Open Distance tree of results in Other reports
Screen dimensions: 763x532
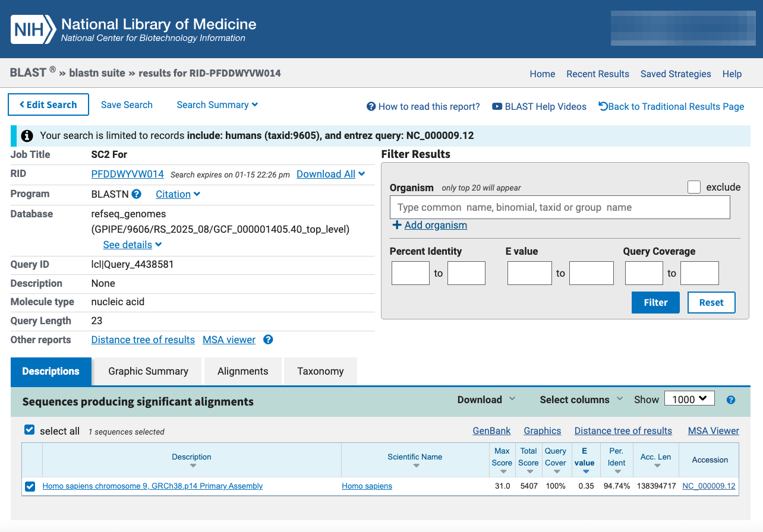coord(143,340)
